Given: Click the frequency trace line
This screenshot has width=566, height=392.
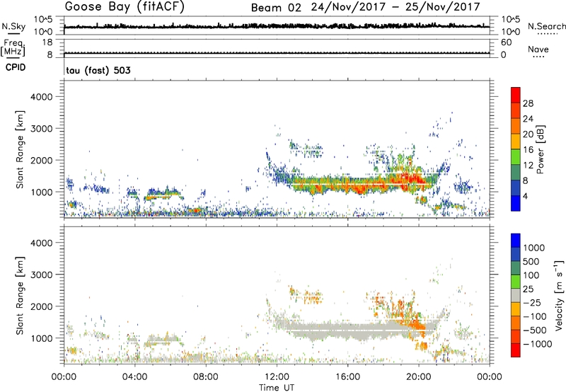Looking at the screenshot, I should coord(277,53).
